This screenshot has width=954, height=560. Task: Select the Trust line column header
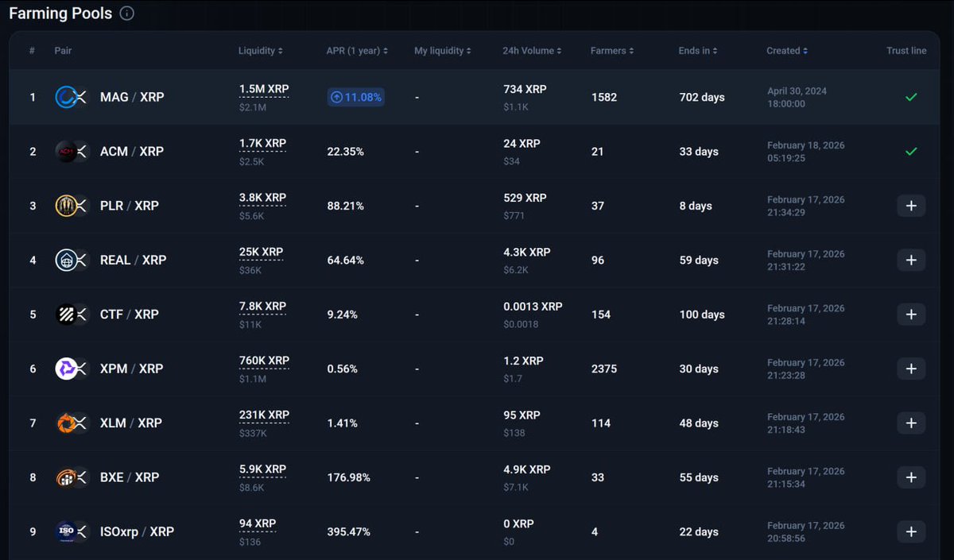(x=906, y=50)
